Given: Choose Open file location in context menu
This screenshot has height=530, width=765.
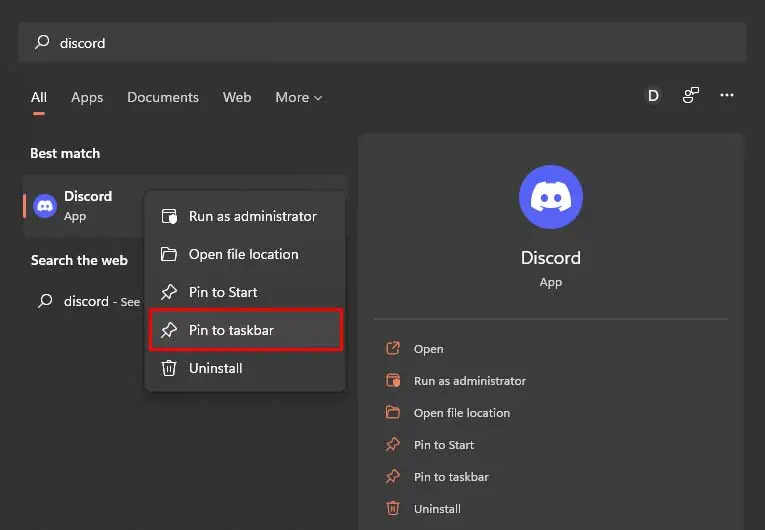Looking at the screenshot, I should (245, 254).
